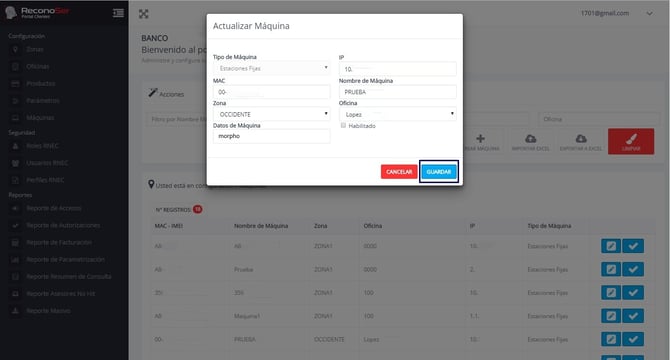Screen dimensions: 670x360
Task: Enable the Habilitado checkbox
Action: 343,126
